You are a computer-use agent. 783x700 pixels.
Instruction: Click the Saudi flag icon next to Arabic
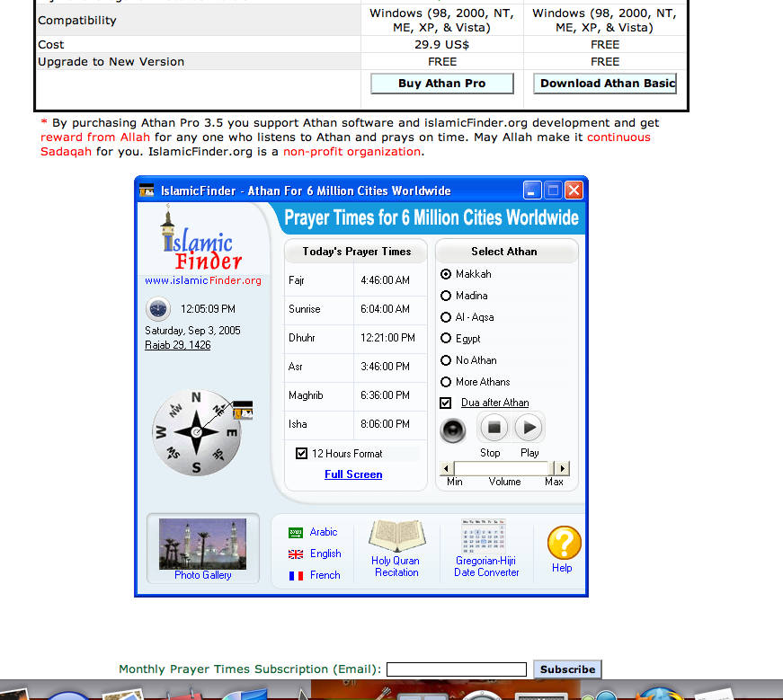click(296, 533)
